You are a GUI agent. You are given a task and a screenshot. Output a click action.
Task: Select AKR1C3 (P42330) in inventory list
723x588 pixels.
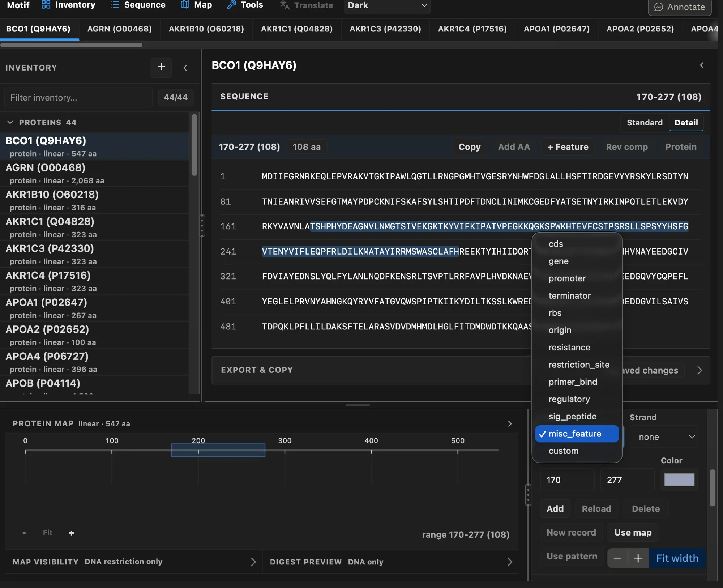[94, 254]
